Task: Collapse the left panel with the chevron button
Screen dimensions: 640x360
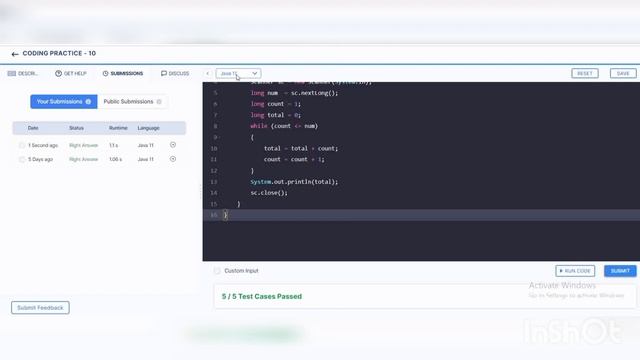Action: tap(207, 73)
